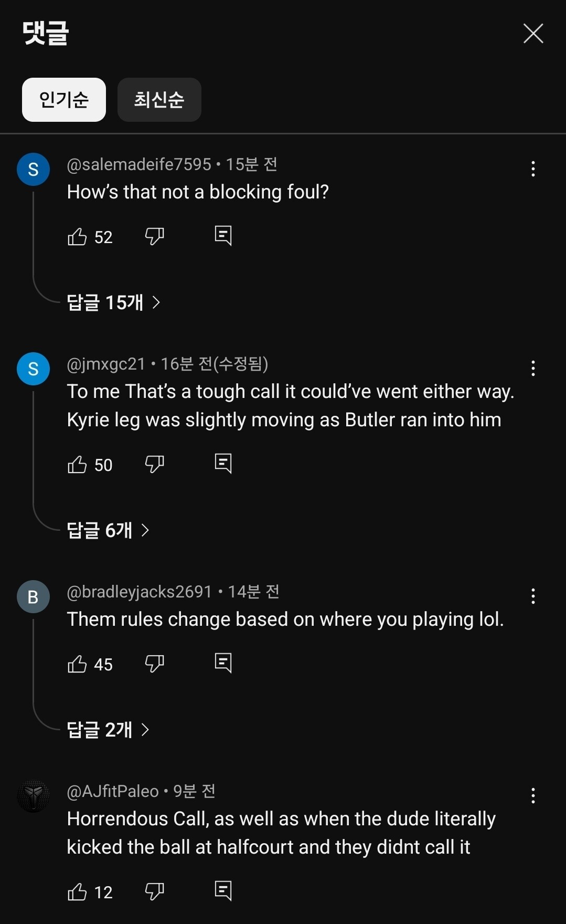Open more options for @bradleyjacks2691's comment
566x924 pixels.
click(x=533, y=596)
